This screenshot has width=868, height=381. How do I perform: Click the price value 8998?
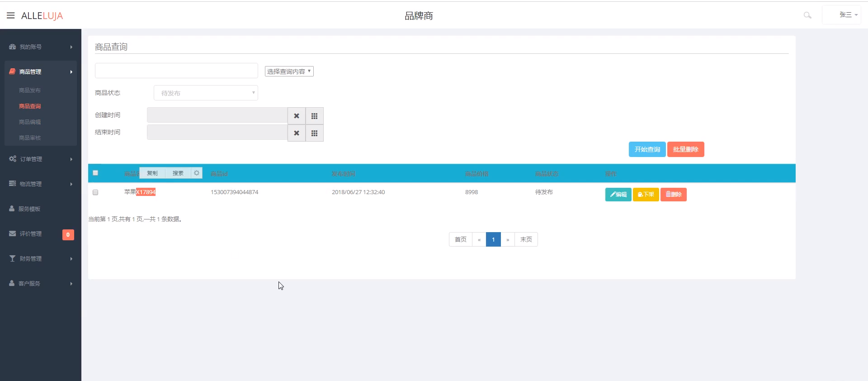[472, 192]
